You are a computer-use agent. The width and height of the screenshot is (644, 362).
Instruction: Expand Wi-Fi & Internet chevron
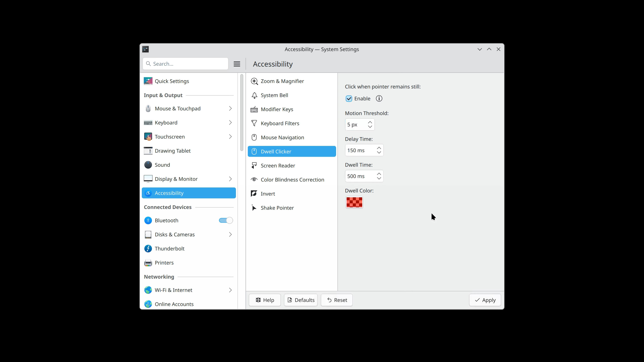tap(230, 290)
